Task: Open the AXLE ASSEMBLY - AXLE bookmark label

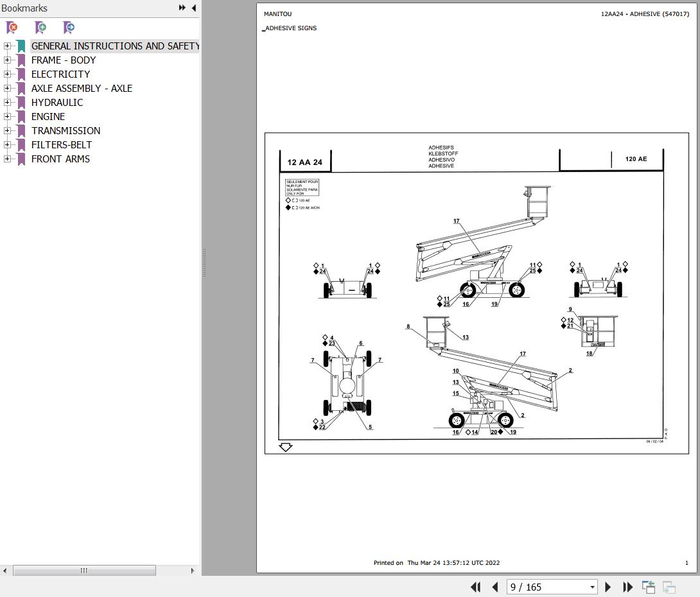Action: point(82,89)
